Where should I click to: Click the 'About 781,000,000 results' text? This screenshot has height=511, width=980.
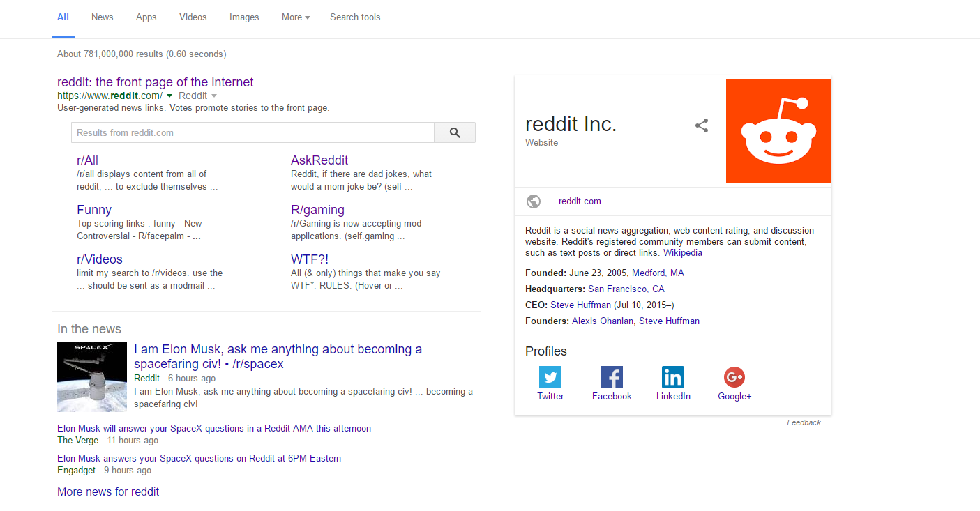click(142, 54)
